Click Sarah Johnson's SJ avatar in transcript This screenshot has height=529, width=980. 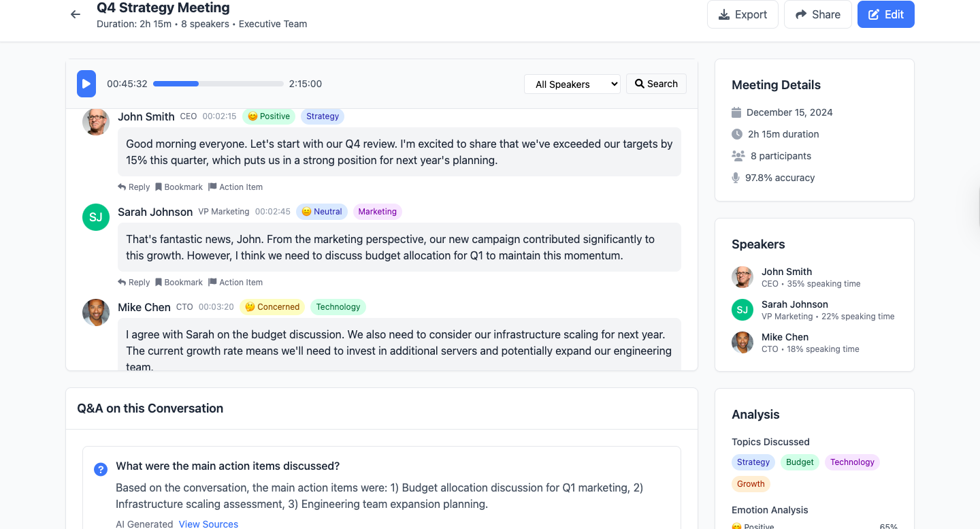pos(96,217)
